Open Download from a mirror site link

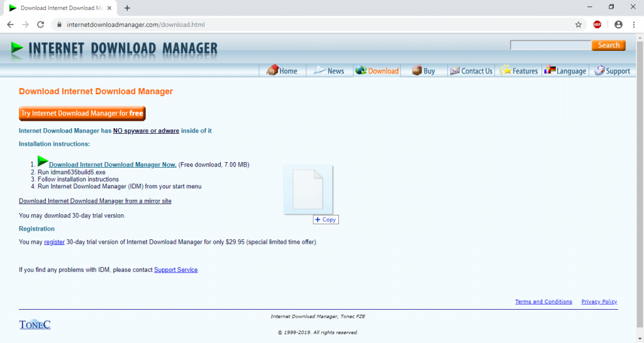95,201
